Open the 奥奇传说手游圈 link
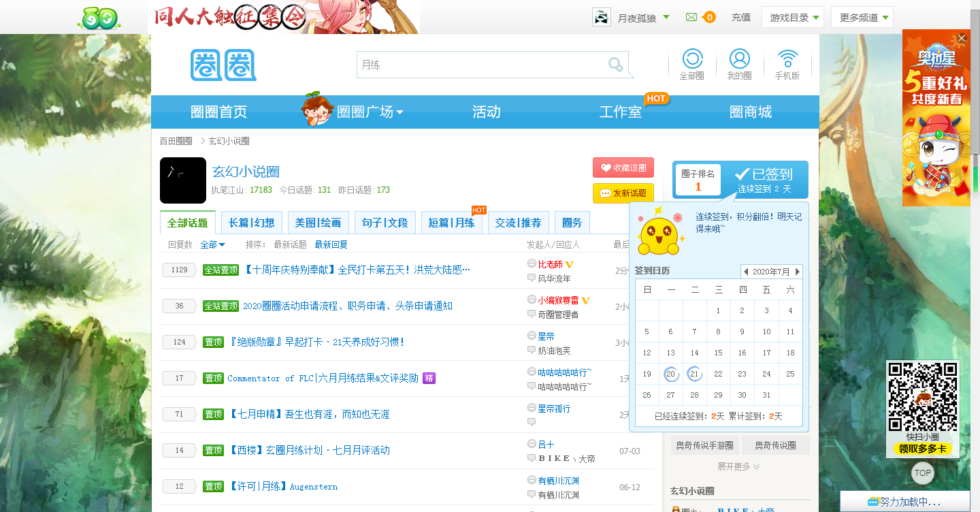The height and width of the screenshot is (512, 980). point(704,445)
